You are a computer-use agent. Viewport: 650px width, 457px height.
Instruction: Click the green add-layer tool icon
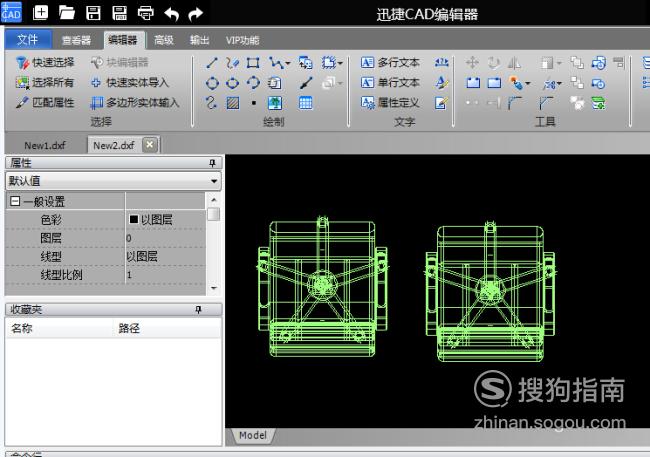[x=599, y=103]
